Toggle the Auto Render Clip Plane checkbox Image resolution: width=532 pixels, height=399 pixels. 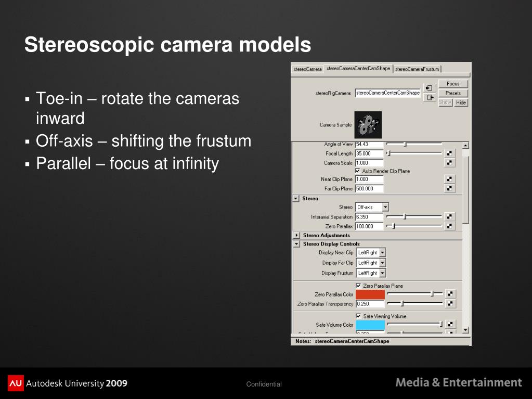[358, 171]
